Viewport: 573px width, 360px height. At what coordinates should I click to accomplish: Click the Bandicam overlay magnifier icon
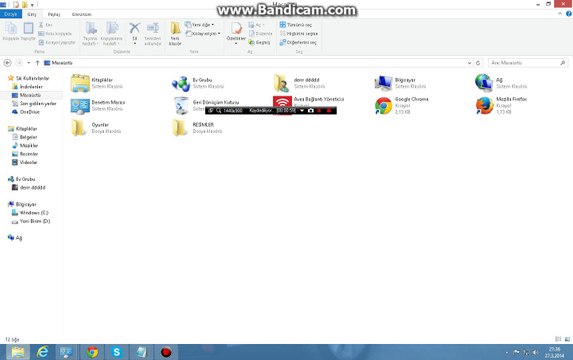point(219,110)
